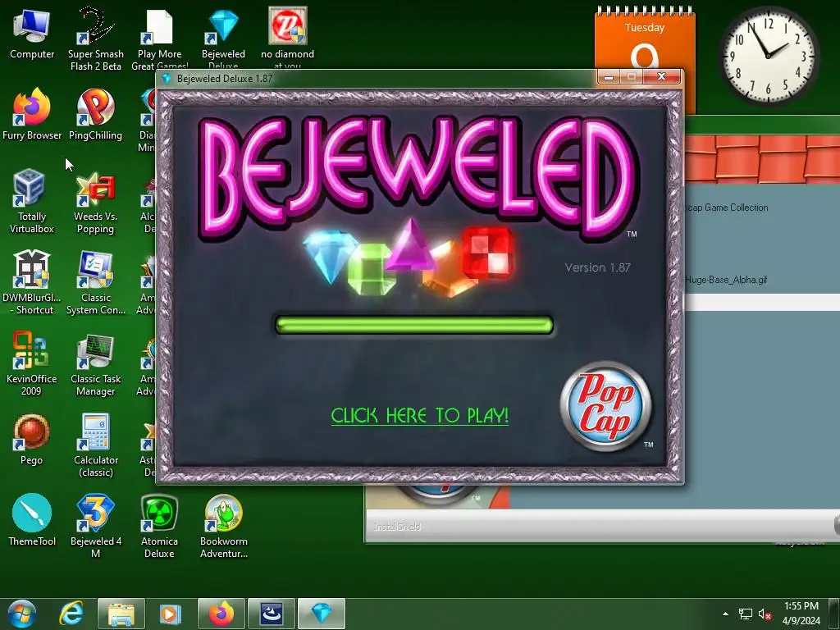The height and width of the screenshot is (630, 840).
Task: Open Calculator (classic) shortcut
Action: [96, 445]
